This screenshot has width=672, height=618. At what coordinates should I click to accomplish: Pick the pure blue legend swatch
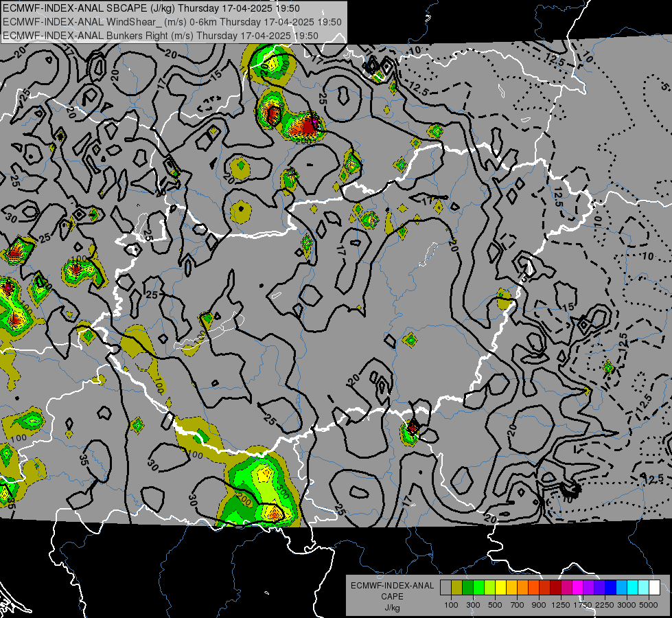tap(611, 588)
